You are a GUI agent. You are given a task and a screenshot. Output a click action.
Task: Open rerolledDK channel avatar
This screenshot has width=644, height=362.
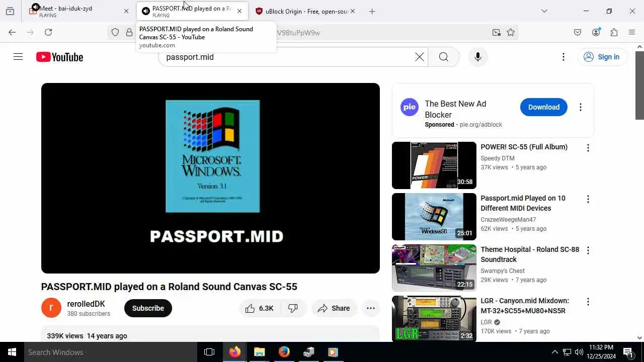[51, 308]
